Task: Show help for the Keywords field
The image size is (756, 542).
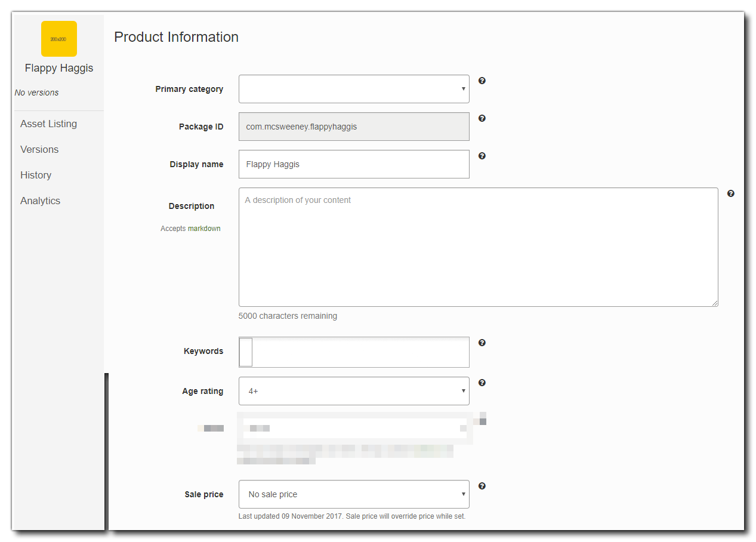Action: (482, 343)
